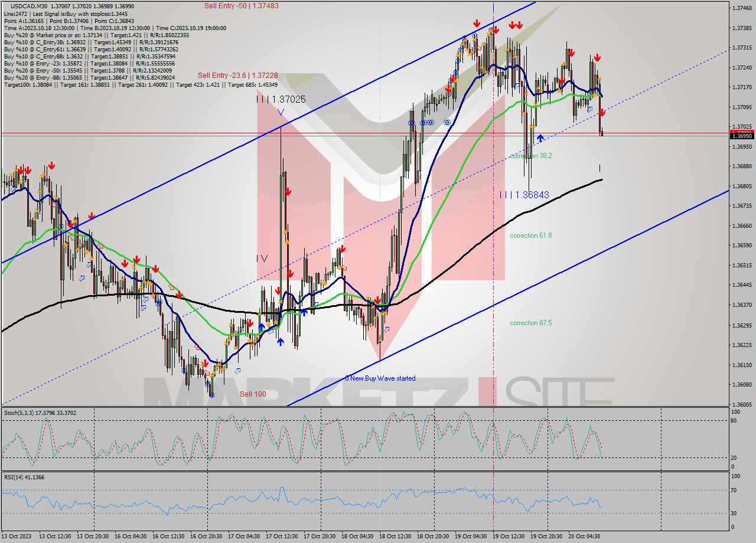Click the 1.37460 price axis label
Viewport: 756px width, 543px height.
tap(742, 8)
